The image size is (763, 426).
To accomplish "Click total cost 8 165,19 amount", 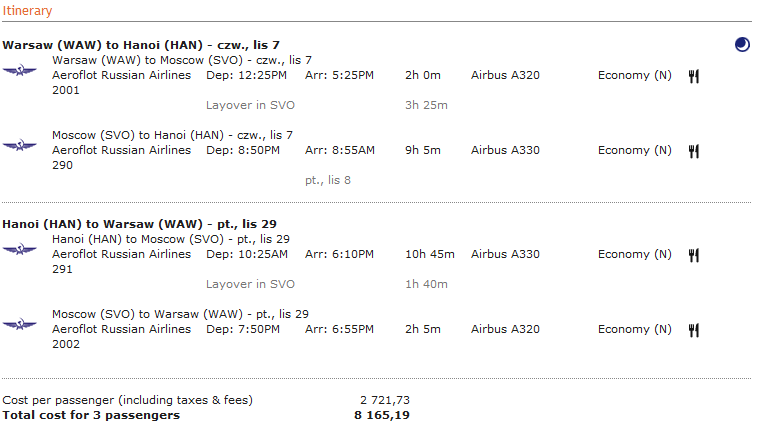I will pyautogui.click(x=382, y=415).
